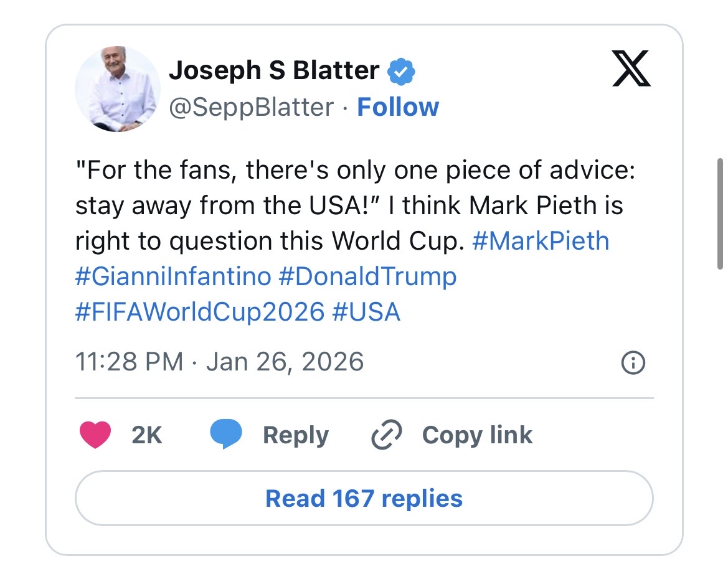Open the #FIFAWorldCup2026 hashtag

200,311
